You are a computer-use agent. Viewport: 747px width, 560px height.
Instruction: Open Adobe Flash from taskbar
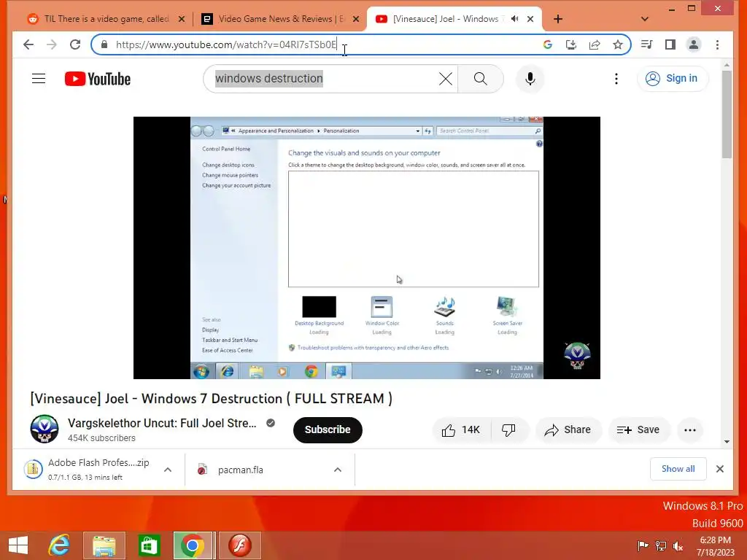click(x=240, y=545)
